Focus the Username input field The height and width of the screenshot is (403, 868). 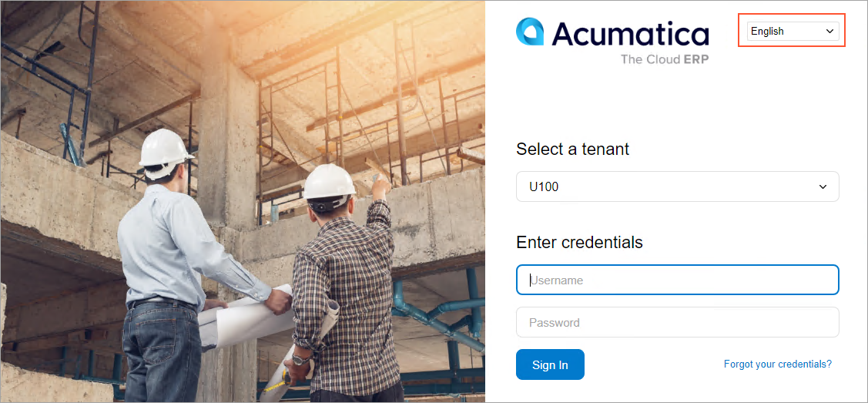[677, 280]
